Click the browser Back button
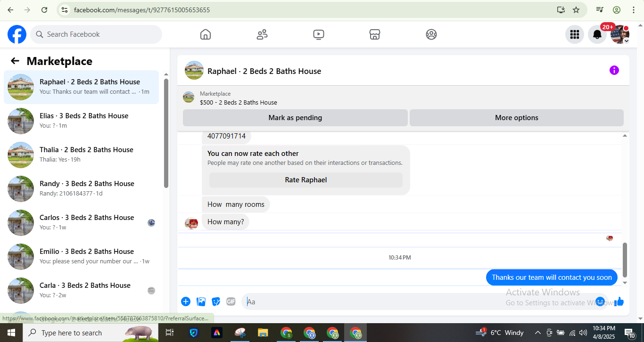The height and width of the screenshot is (342, 644). coord(10,10)
